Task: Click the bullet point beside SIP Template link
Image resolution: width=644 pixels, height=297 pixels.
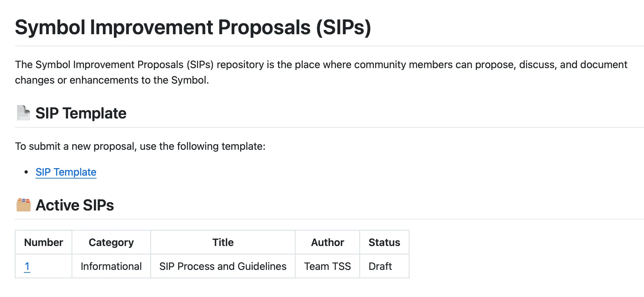Action: coord(26,172)
